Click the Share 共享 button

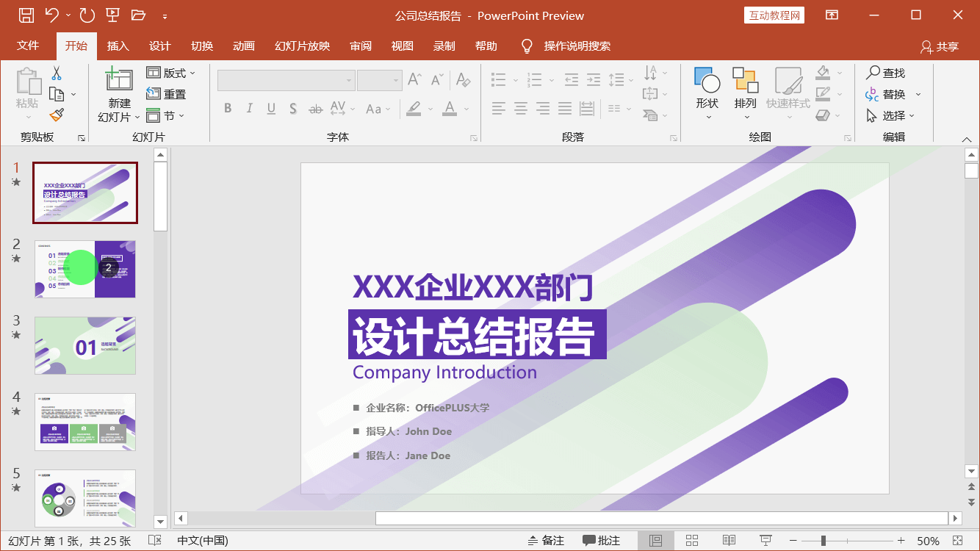[940, 46]
